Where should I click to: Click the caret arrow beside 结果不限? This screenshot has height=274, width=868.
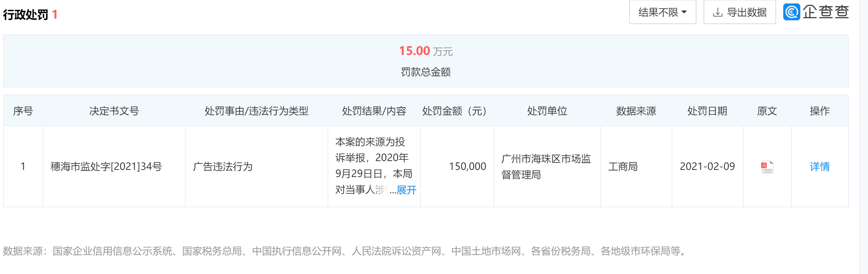coord(684,12)
